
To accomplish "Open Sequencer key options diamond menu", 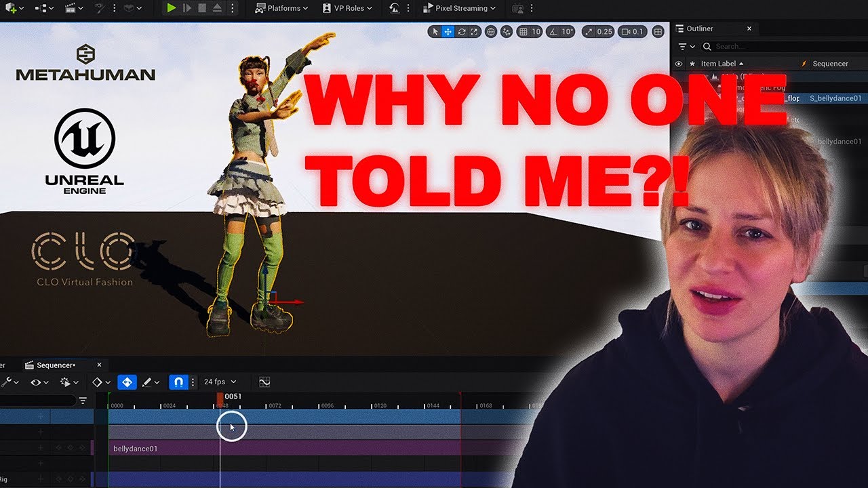I will click(101, 382).
